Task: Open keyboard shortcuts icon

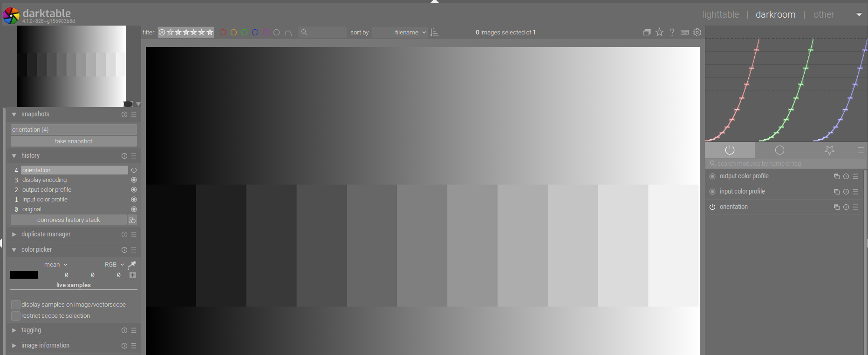Action: 684,32
